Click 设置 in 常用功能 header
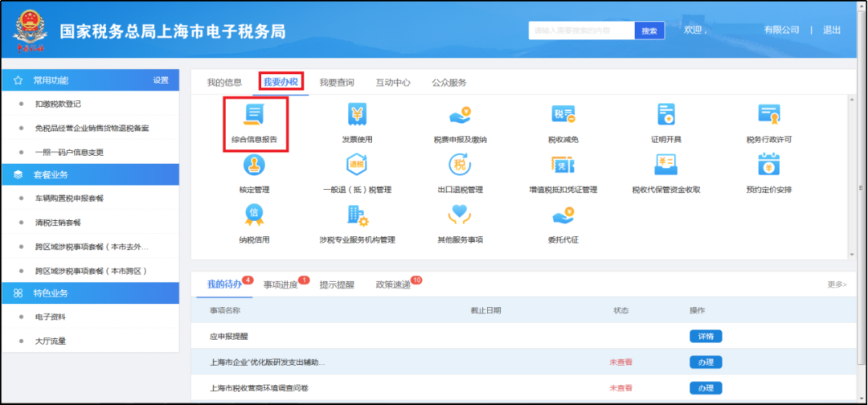868x405 pixels. 161,80
